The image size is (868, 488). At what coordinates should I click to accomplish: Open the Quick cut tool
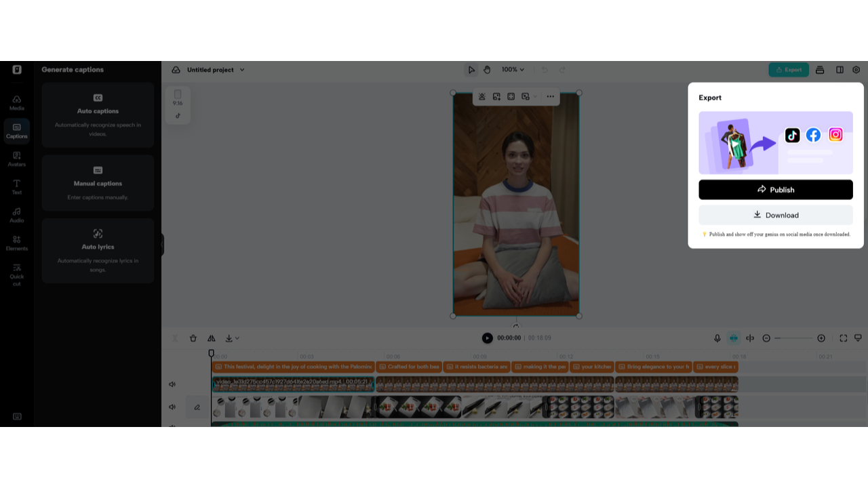point(17,274)
